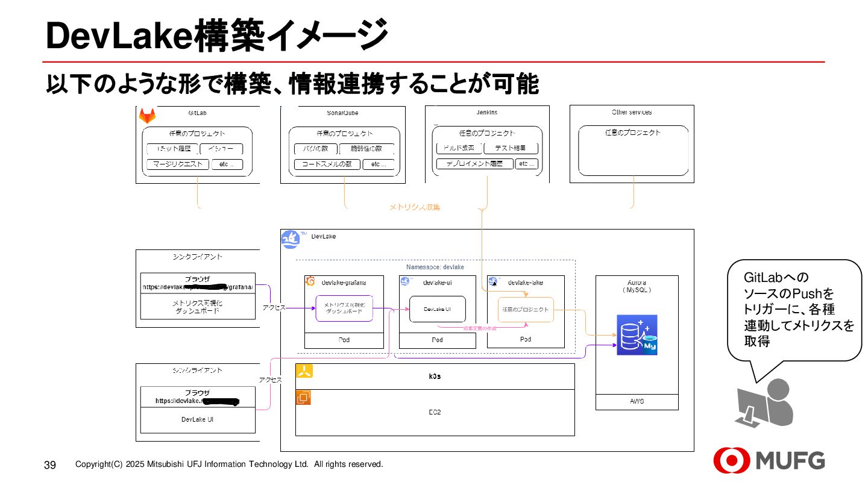868x488 pixels.
Task: Click the devlake-ui title
Action: point(438,282)
